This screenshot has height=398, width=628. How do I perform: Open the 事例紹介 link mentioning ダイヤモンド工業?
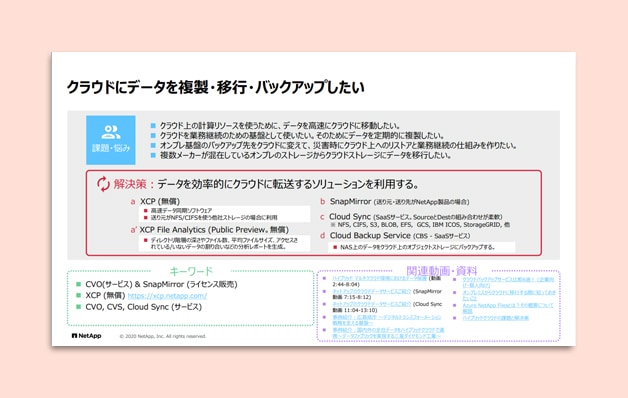click(x=388, y=333)
